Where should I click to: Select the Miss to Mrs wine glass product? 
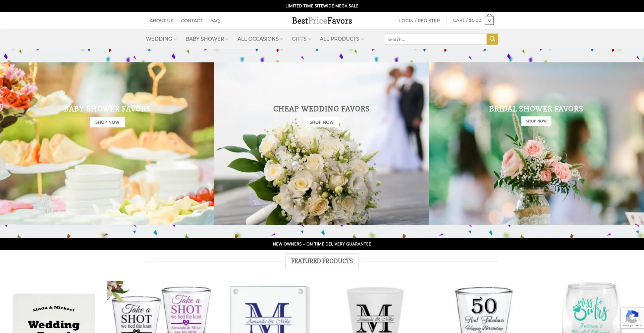[x=591, y=309]
